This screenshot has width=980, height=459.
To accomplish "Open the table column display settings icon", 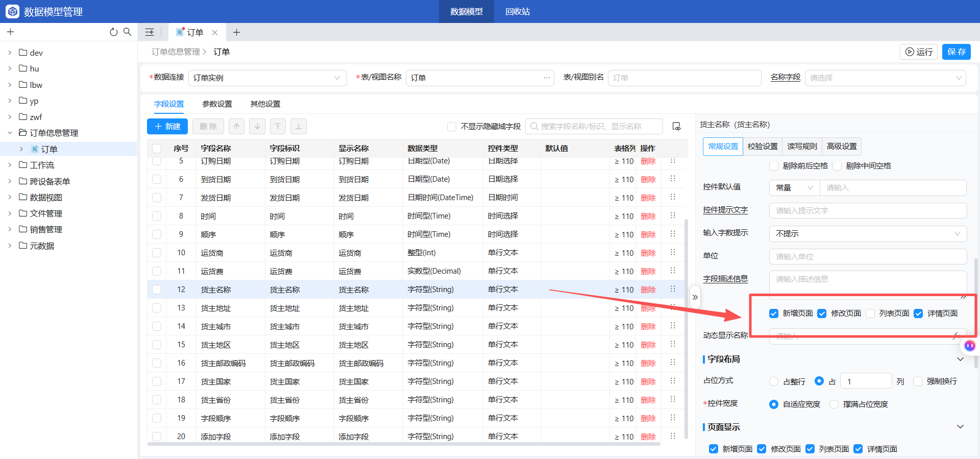I will (676, 126).
